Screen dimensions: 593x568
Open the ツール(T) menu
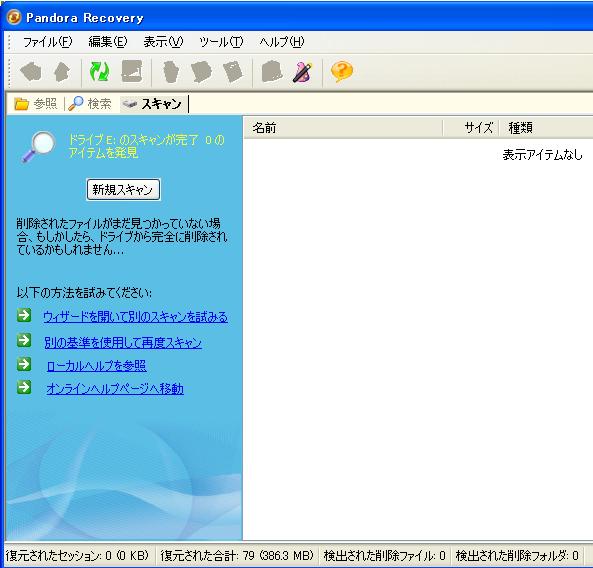point(221,42)
